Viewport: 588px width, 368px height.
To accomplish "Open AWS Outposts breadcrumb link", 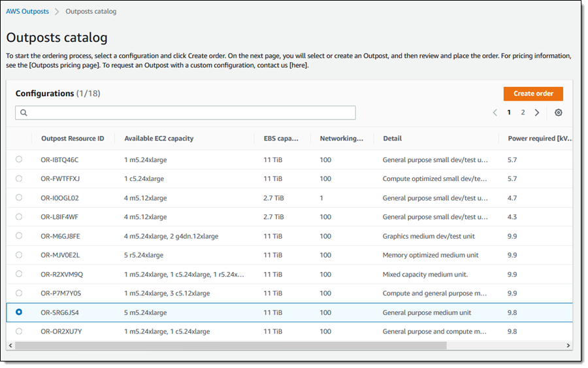I will tap(27, 11).
